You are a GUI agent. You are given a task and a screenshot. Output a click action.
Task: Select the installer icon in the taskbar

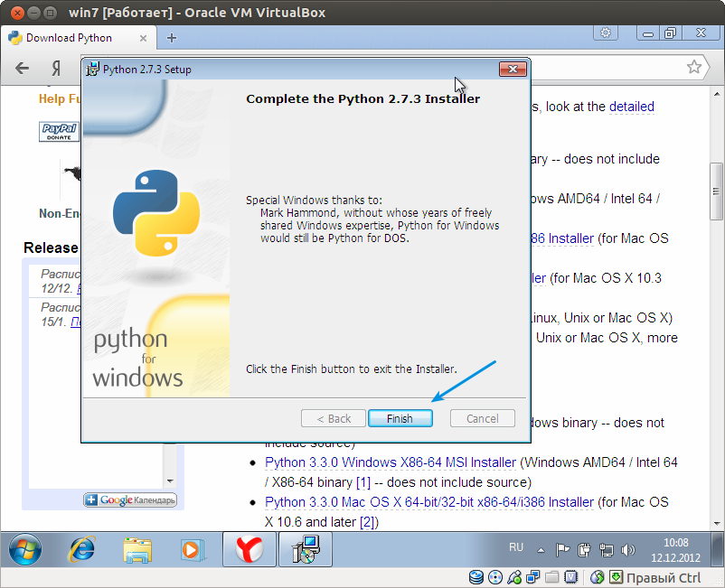click(x=306, y=549)
